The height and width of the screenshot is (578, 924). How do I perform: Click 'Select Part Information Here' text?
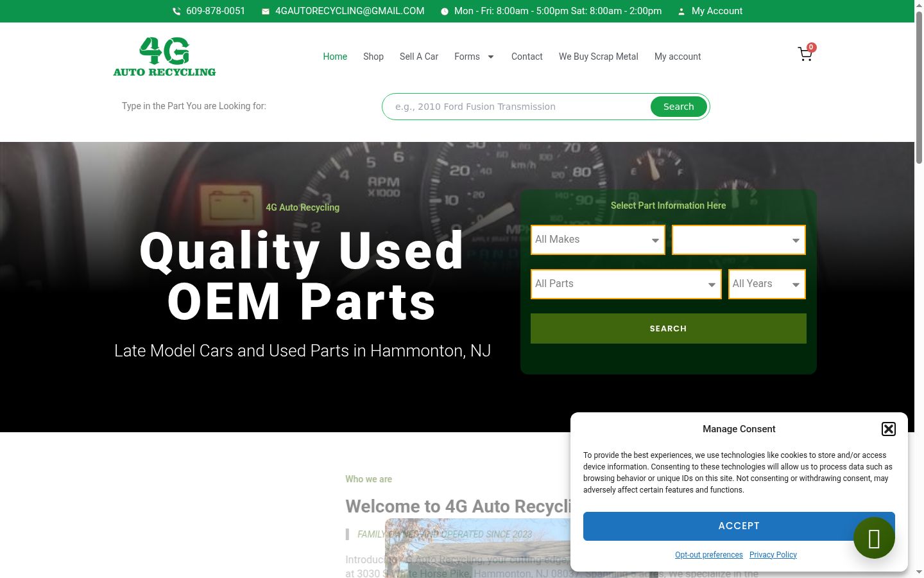tap(669, 206)
